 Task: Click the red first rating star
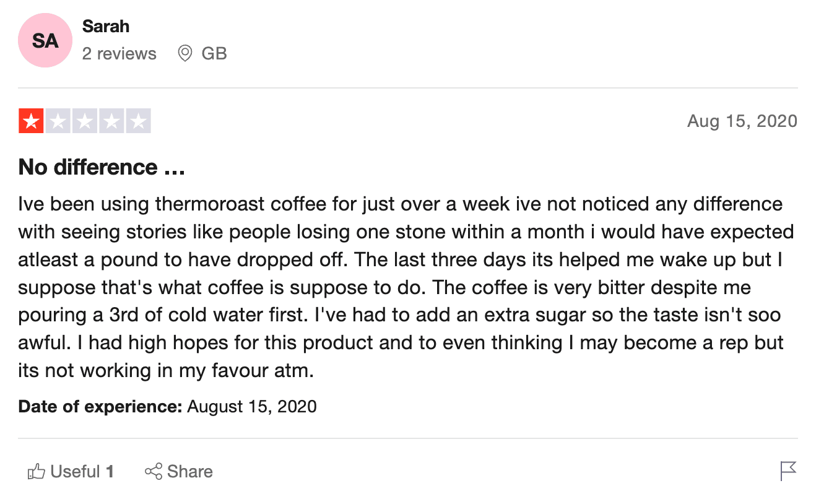31,121
